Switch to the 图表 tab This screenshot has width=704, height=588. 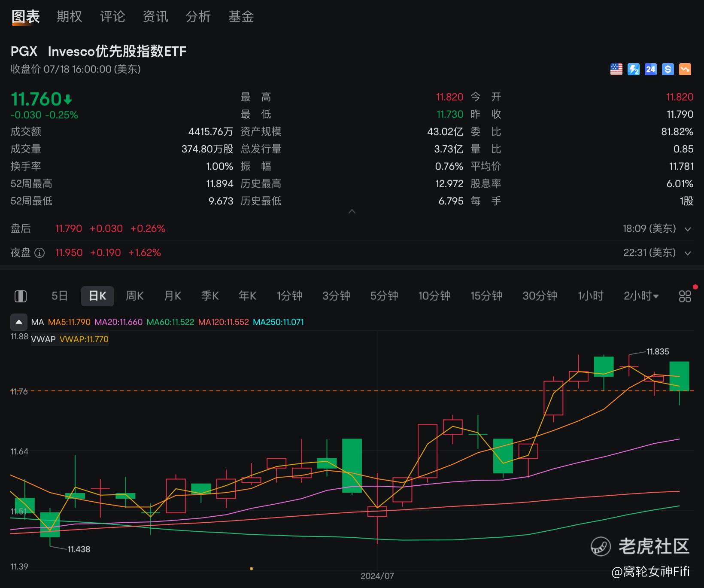click(x=26, y=17)
